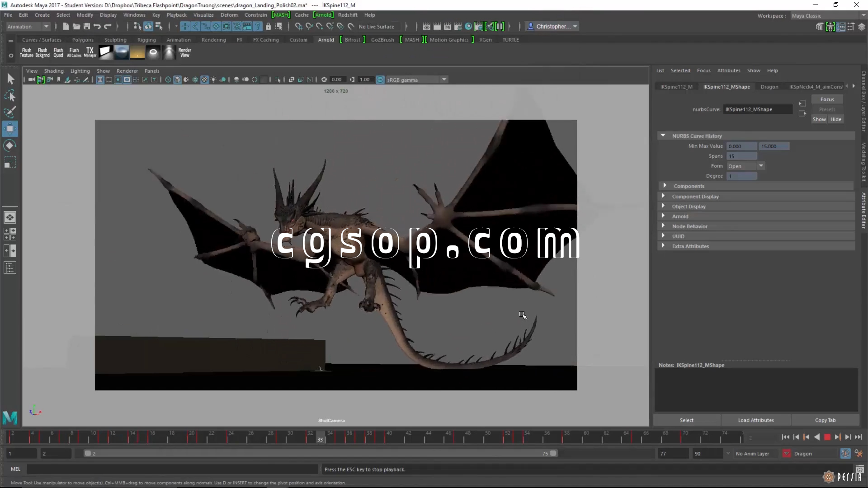Toggle the viewport grid display icon
Image resolution: width=868 pixels, height=488 pixels.
click(x=100, y=80)
